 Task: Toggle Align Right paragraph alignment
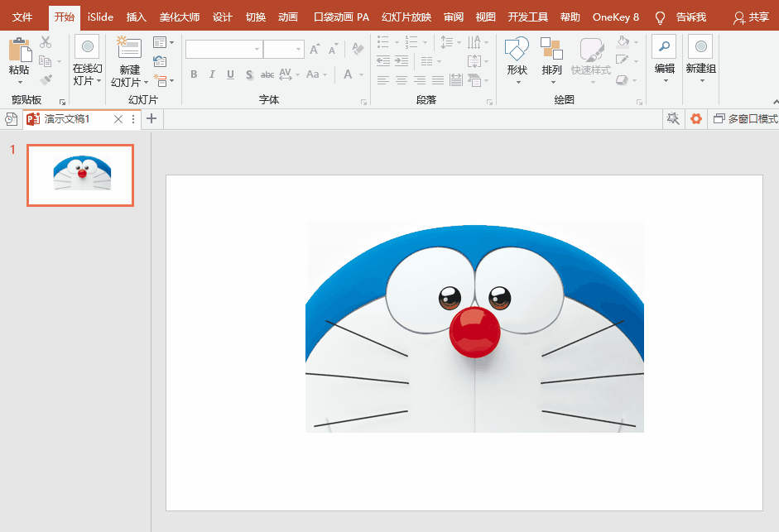pyautogui.click(x=420, y=80)
